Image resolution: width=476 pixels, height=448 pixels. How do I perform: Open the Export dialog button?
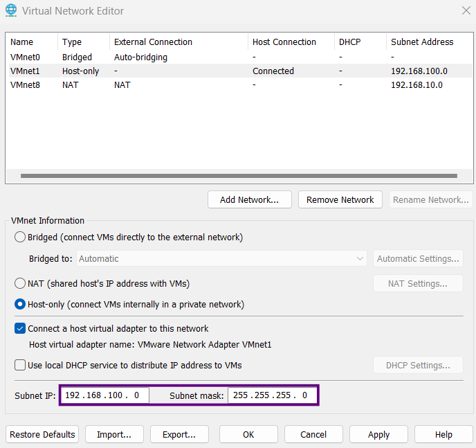click(179, 434)
